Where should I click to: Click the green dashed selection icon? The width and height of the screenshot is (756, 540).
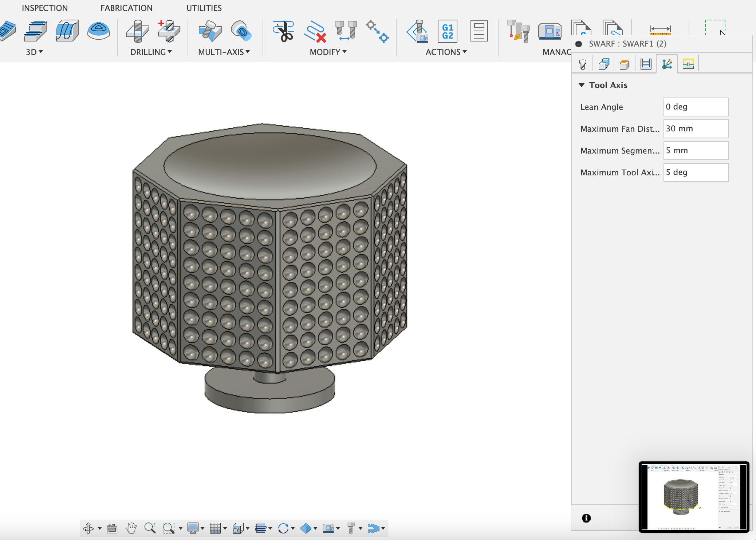point(715,28)
